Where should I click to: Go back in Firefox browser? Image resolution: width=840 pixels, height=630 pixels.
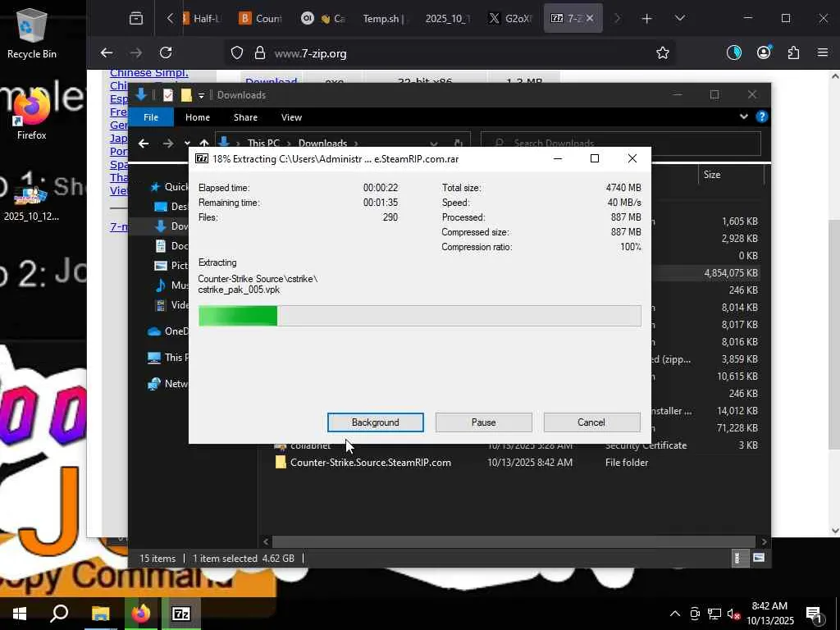coord(107,52)
